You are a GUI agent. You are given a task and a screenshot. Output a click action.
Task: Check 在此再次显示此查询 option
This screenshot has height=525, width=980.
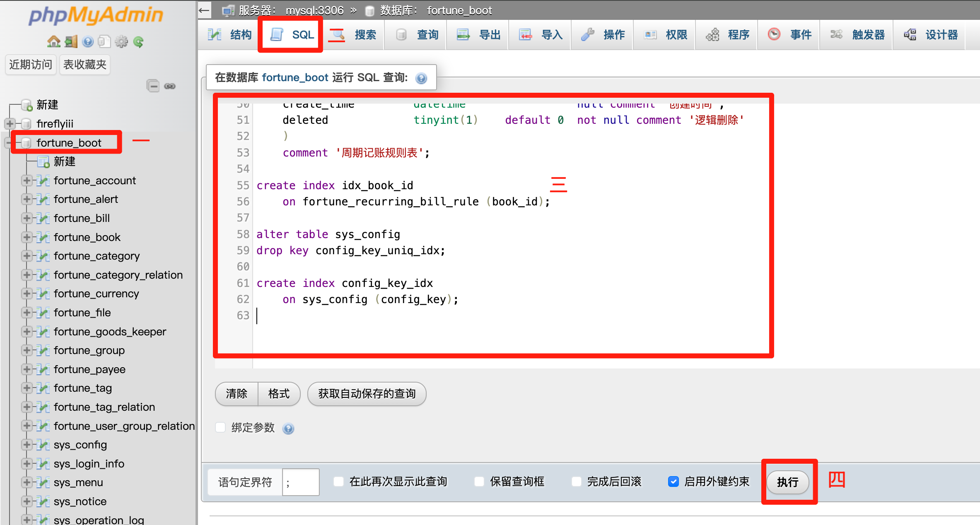click(339, 482)
